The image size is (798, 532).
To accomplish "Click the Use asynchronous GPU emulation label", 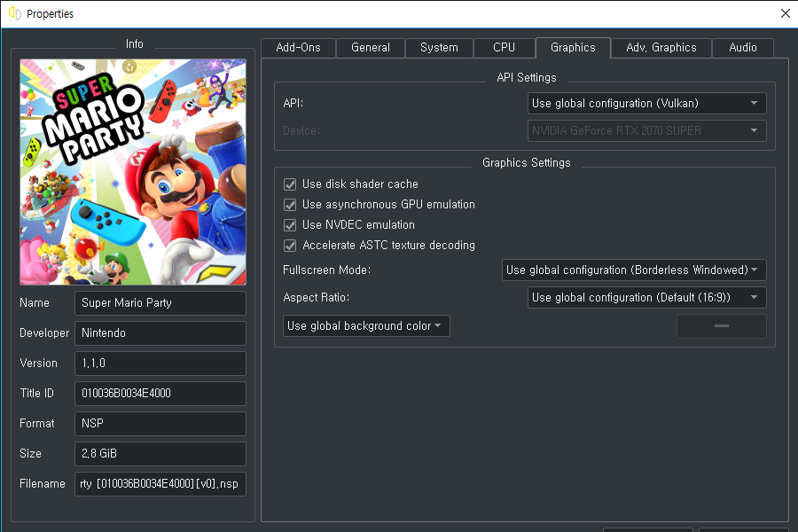I will [388, 204].
